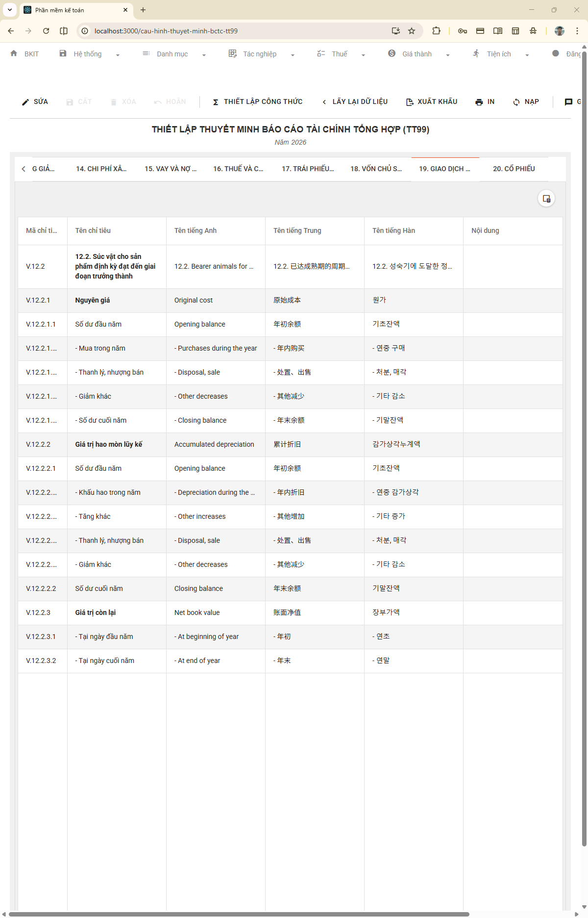Screen dimensions: 588x918
Task: Expand the Danh mục dropdown arrow
Action: (x=204, y=55)
